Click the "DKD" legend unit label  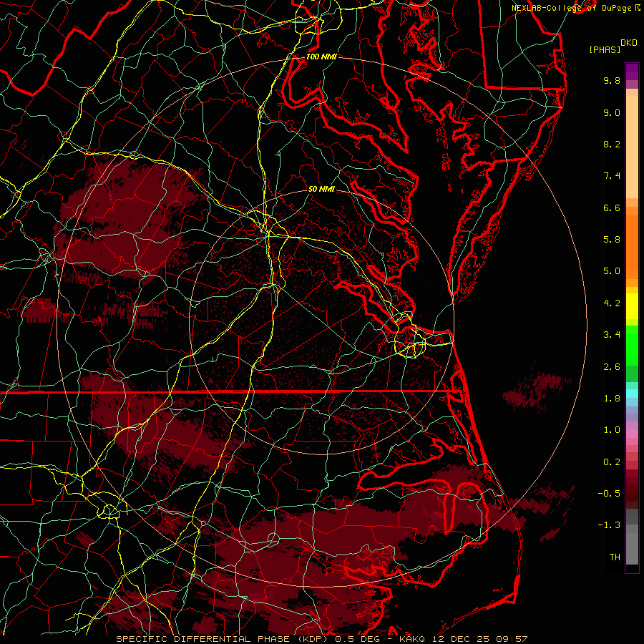click(629, 42)
